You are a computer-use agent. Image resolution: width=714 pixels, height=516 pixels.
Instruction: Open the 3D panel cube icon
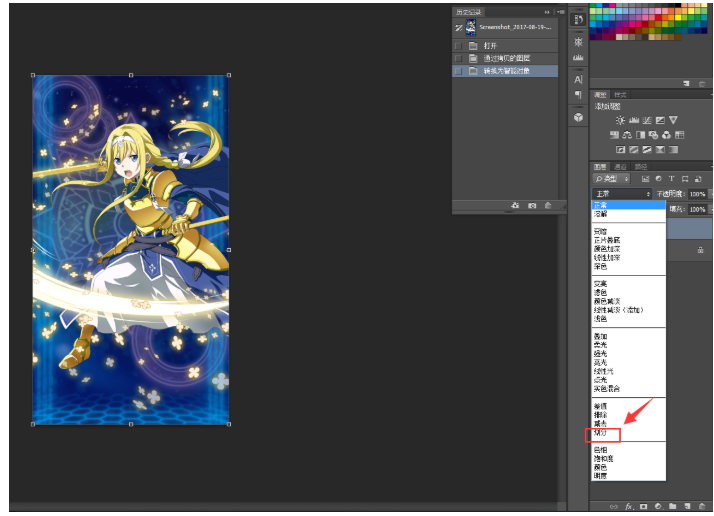pos(578,117)
